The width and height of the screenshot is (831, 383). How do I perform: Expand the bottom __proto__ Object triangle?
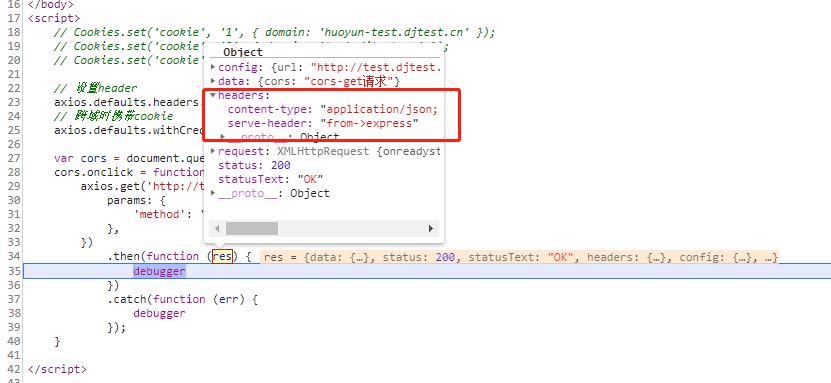click(x=213, y=193)
